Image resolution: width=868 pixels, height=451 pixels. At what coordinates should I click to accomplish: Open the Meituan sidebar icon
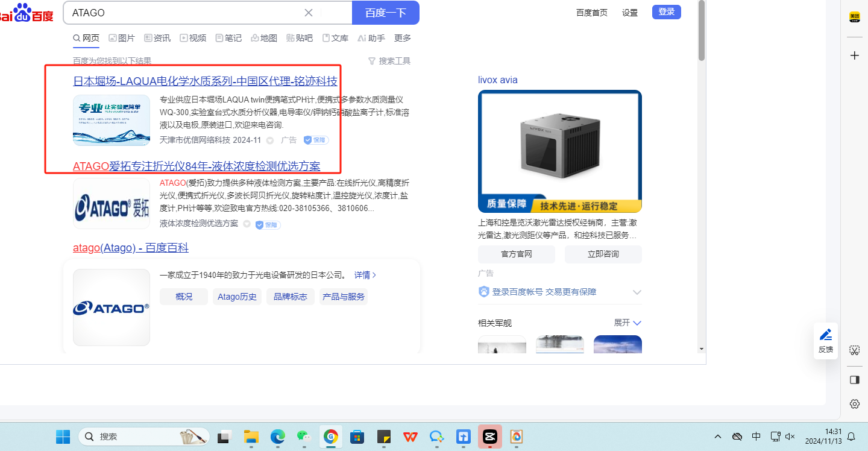pyautogui.click(x=854, y=17)
